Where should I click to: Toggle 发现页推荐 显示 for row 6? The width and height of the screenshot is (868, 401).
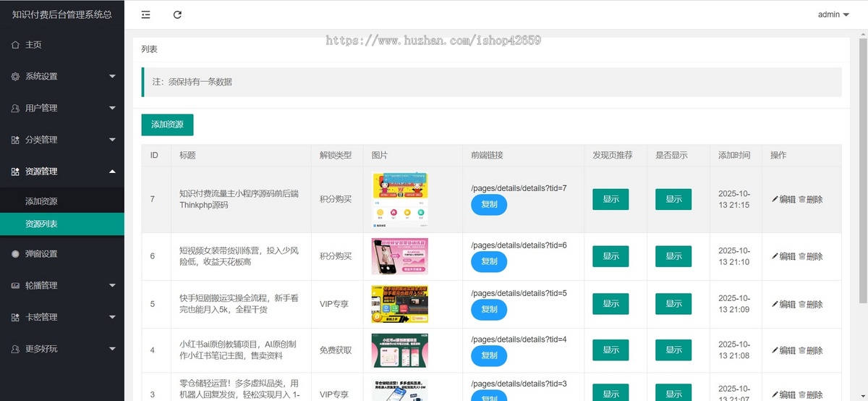pos(610,256)
